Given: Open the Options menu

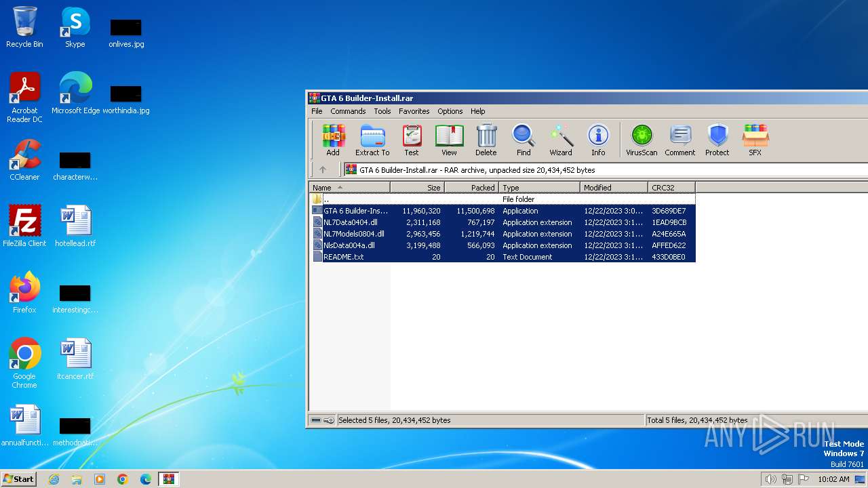Looking at the screenshot, I should [x=450, y=111].
